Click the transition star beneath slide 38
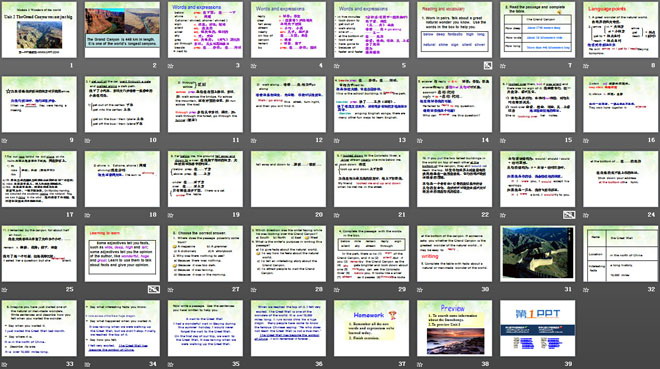Image resolution: width=660 pixels, height=369 pixels. 420,364
